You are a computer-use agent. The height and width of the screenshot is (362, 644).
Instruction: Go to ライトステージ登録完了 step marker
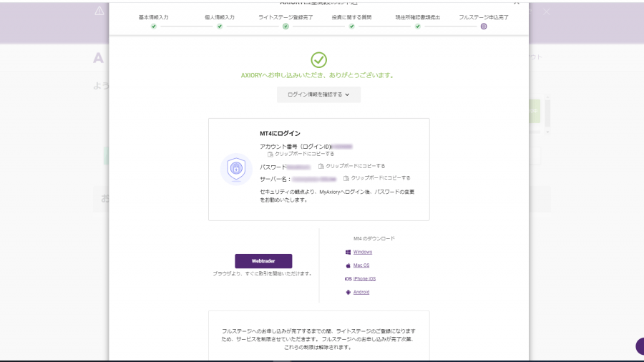(x=286, y=26)
